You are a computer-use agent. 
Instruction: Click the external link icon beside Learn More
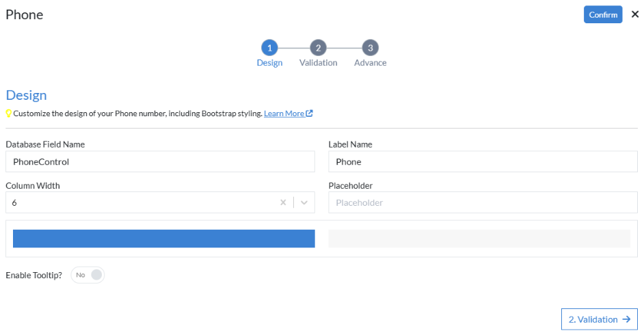pyautogui.click(x=310, y=113)
